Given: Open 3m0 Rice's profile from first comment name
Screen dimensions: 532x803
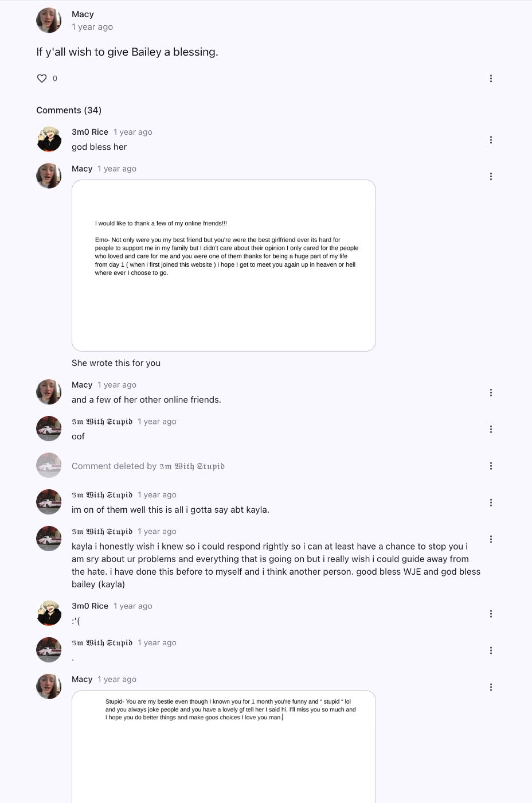Looking at the screenshot, I should point(90,132).
